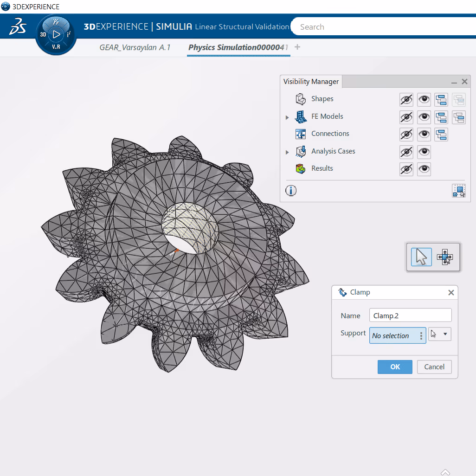
Task: Hide Shapes with crossed-eye icon
Action: [406, 100]
